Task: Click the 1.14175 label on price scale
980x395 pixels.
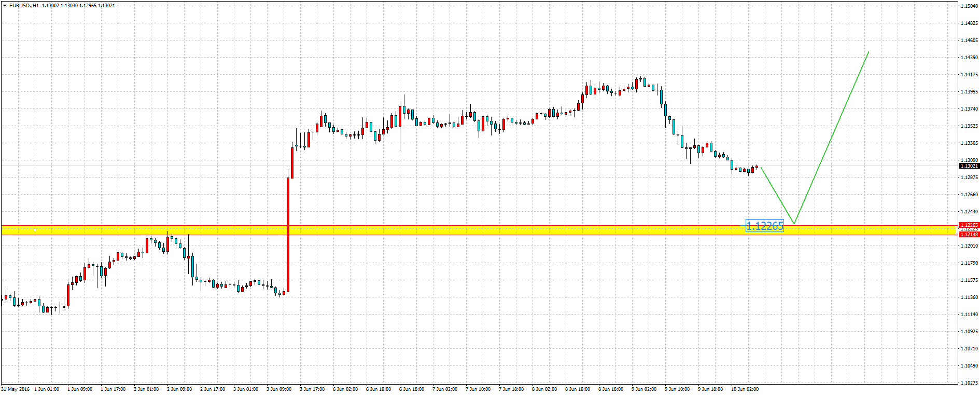Action: pyautogui.click(x=969, y=75)
